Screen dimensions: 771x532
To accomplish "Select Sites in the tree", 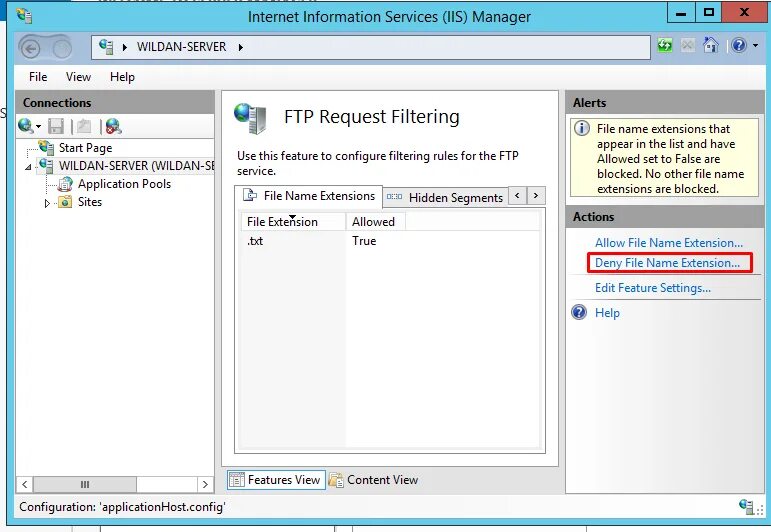I will [89, 202].
